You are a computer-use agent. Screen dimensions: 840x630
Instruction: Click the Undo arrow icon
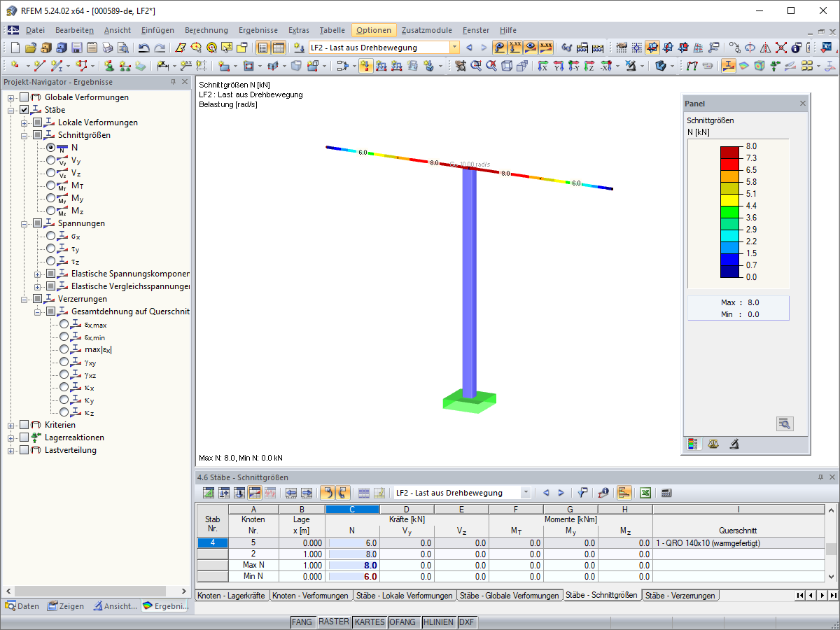[x=143, y=48]
